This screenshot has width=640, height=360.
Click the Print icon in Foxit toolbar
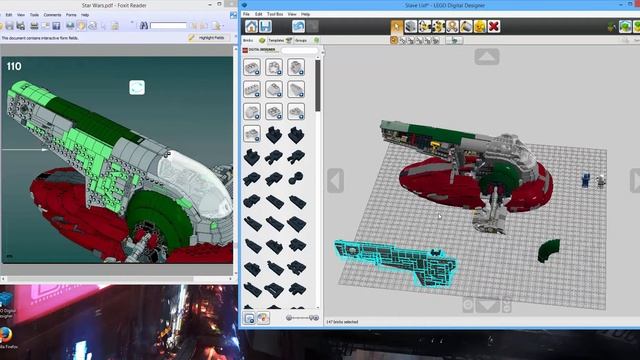pos(34,26)
